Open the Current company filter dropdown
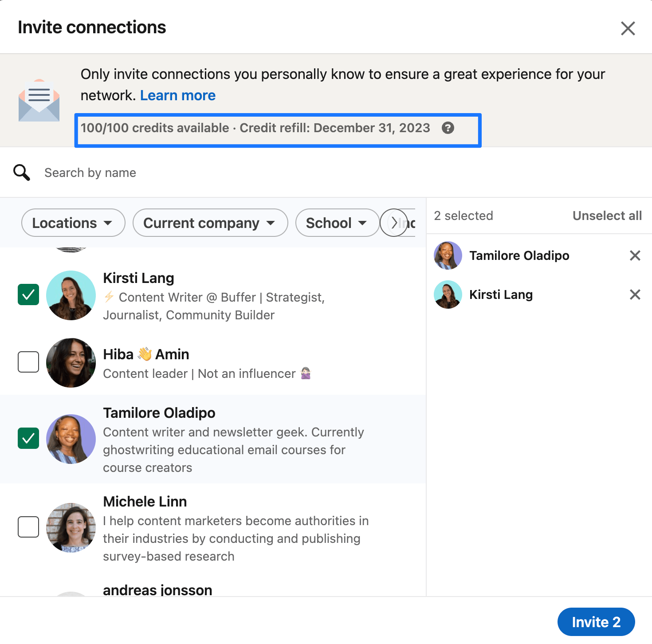This screenshot has height=644, width=652. [210, 223]
